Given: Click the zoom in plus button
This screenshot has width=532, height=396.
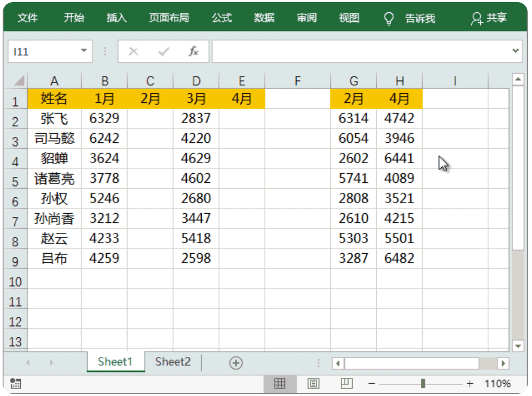Looking at the screenshot, I should coord(470,383).
